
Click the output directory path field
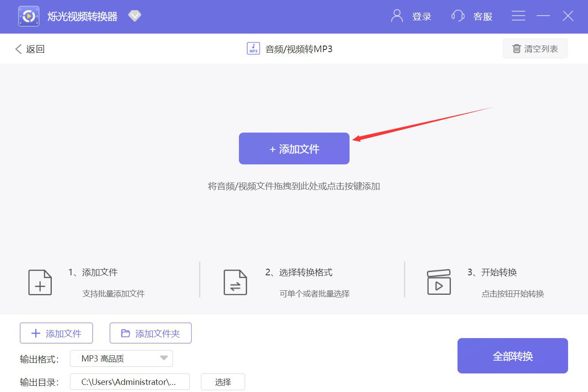click(130, 382)
